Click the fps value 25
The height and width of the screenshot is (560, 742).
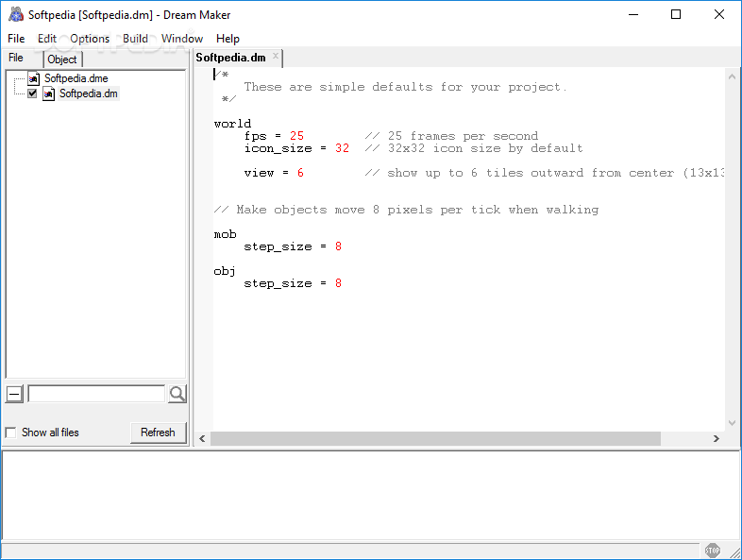tap(296, 136)
